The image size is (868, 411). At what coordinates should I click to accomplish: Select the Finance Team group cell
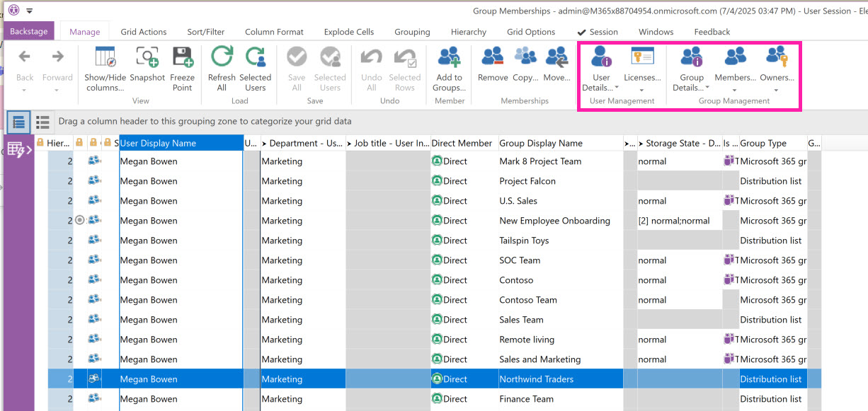tap(526, 399)
